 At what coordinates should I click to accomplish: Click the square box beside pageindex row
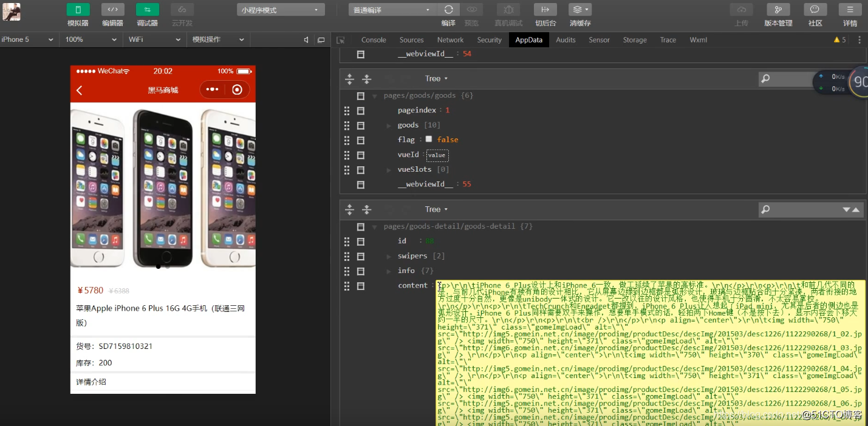point(360,110)
